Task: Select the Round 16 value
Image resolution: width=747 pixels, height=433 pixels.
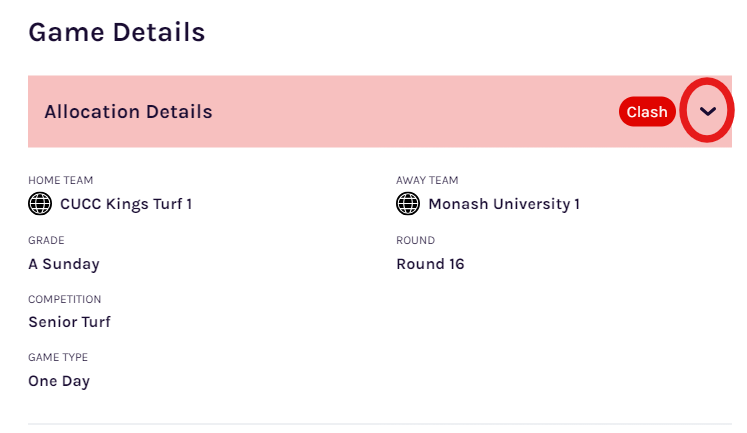Action: tap(430, 264)
